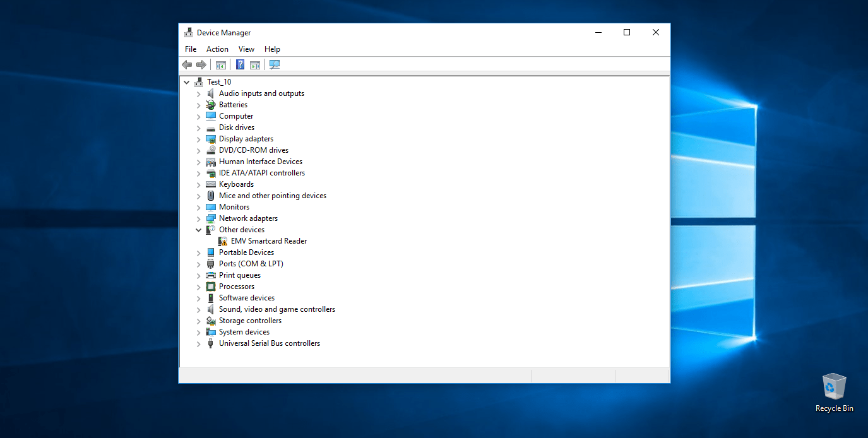Select the Test_10 computer root node
Viewport: 868px width, 438px height.
pos(219,81)
